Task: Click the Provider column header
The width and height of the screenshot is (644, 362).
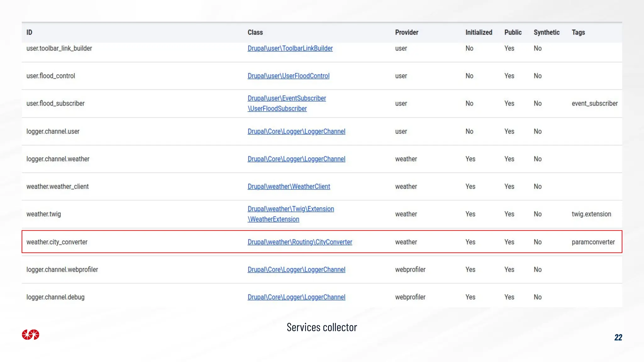Action: (x=407, y=32)
